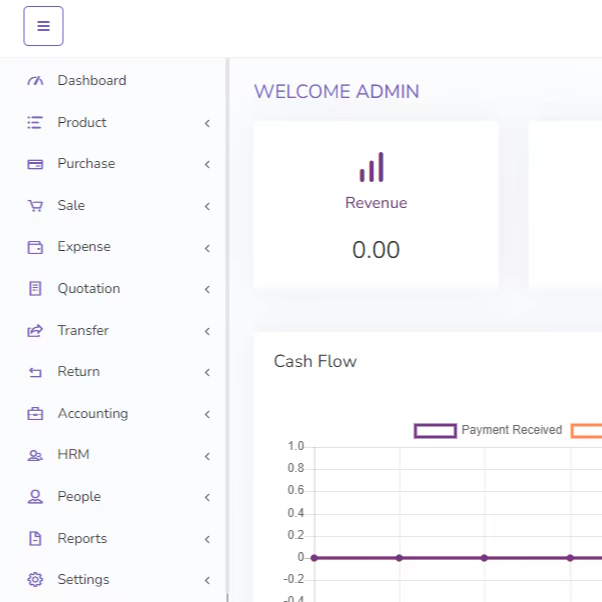Open the People menu item
The image size is (602, 602).
(79, 497)
